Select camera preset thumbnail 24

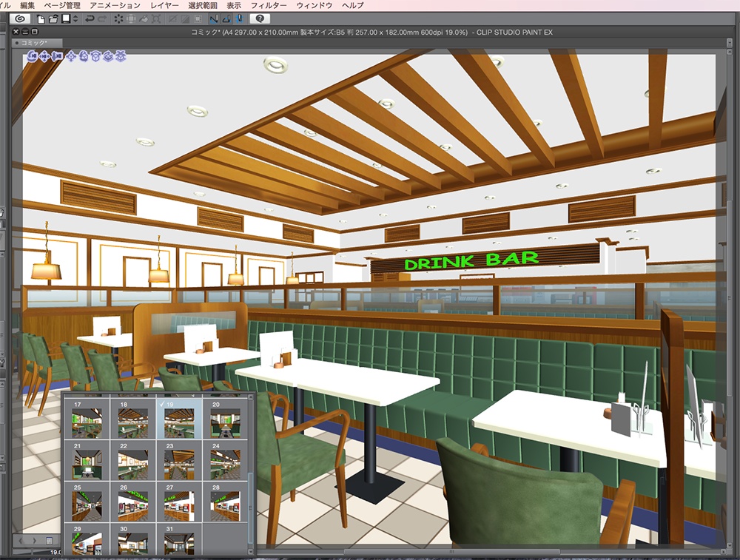225,460
